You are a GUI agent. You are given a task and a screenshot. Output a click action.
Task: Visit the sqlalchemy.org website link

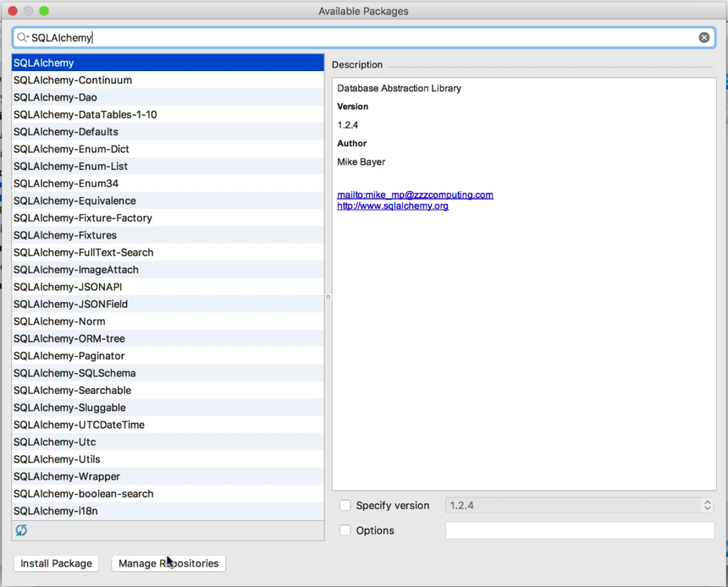click(392, 205)
